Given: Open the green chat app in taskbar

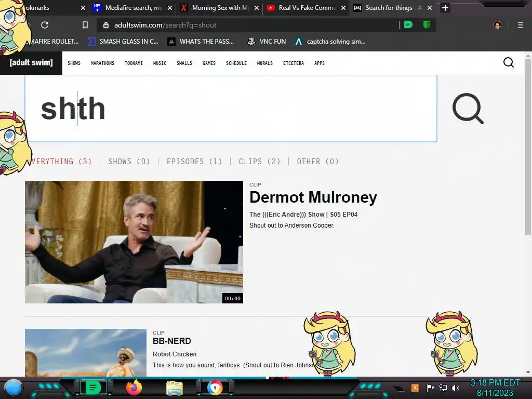Looking at the screenshot, I should click(x=93, y=388).
